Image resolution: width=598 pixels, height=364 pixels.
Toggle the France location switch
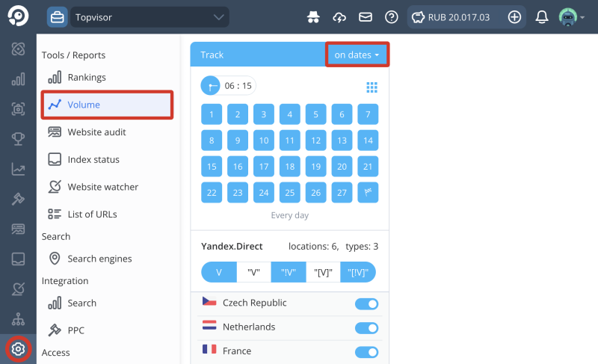pos(366,352)
